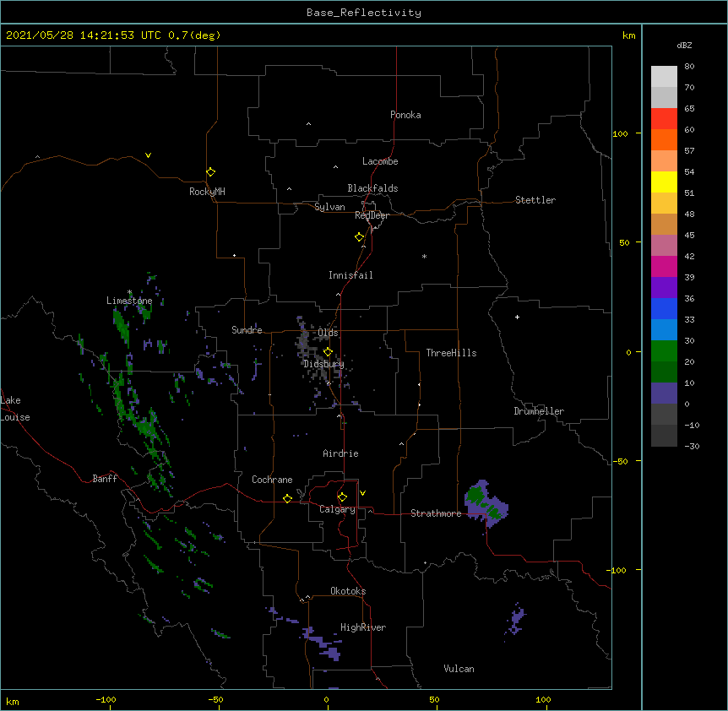Click the Stettler city label
The width and height of the screenshot is (728, 711).
[x=535, y=200]
